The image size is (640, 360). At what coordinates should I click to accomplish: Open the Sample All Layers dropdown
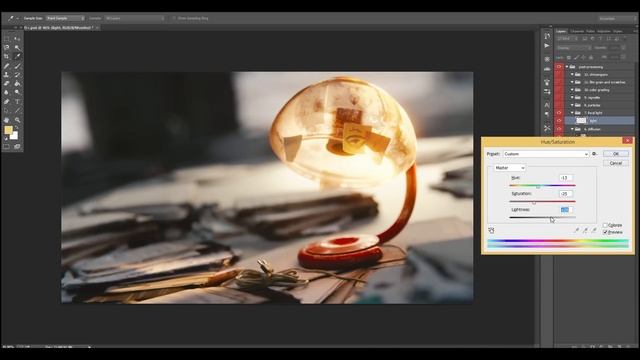(x=135, y=18)
